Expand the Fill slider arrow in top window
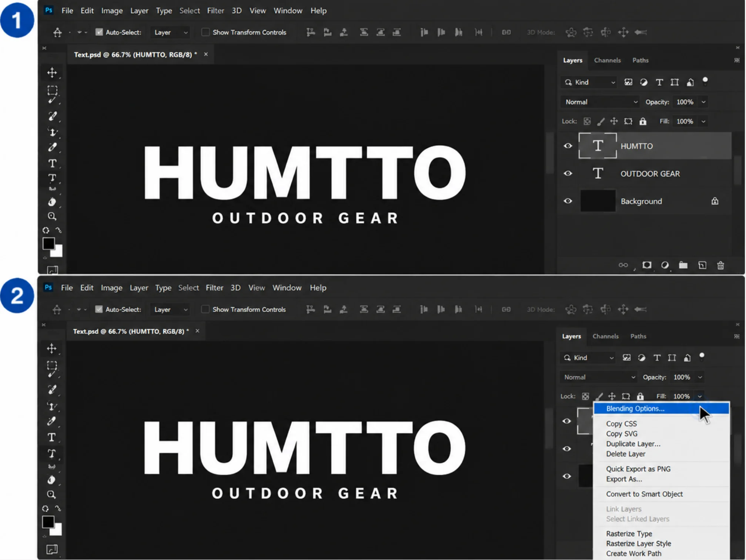 (x=703, y=121)
